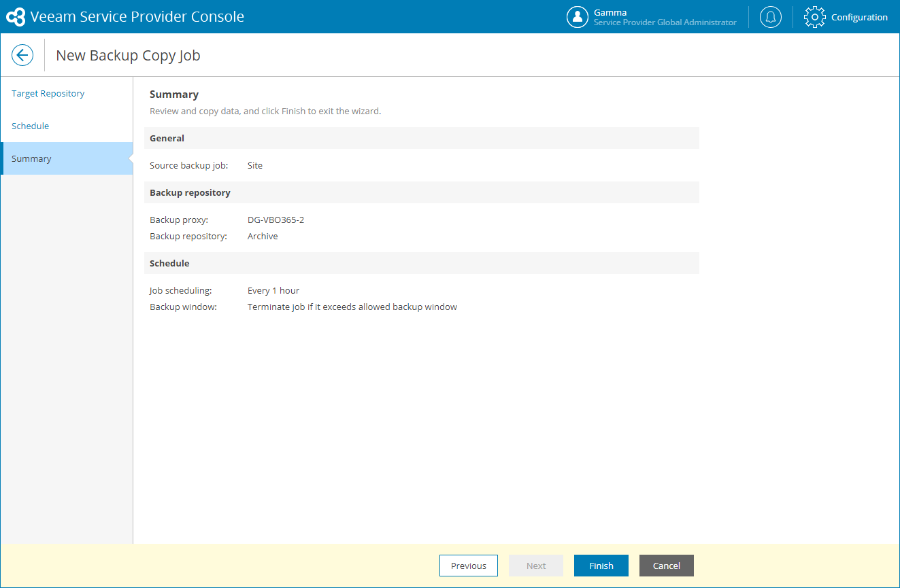Go back using the circled arrow icon

[22, 55]
